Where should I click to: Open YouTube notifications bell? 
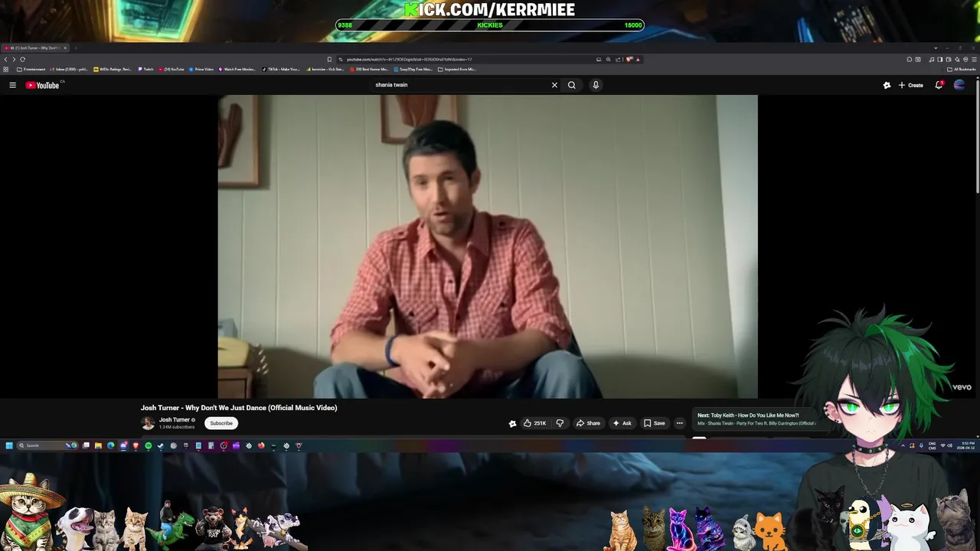tap(939, 85)
